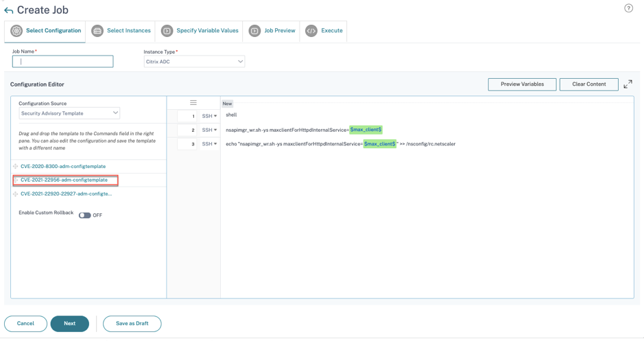Open the Execute tab
The height and width of the screenshot is (341, 644).
[x=324, y=32]
